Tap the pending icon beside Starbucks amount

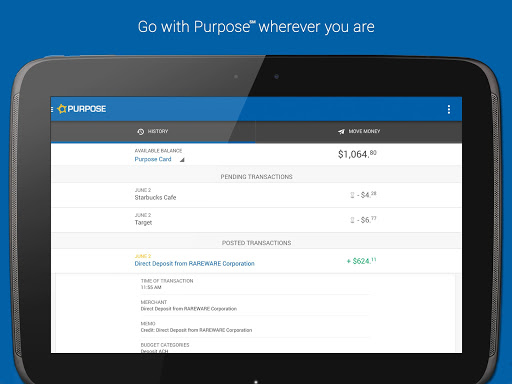point(352,195)
